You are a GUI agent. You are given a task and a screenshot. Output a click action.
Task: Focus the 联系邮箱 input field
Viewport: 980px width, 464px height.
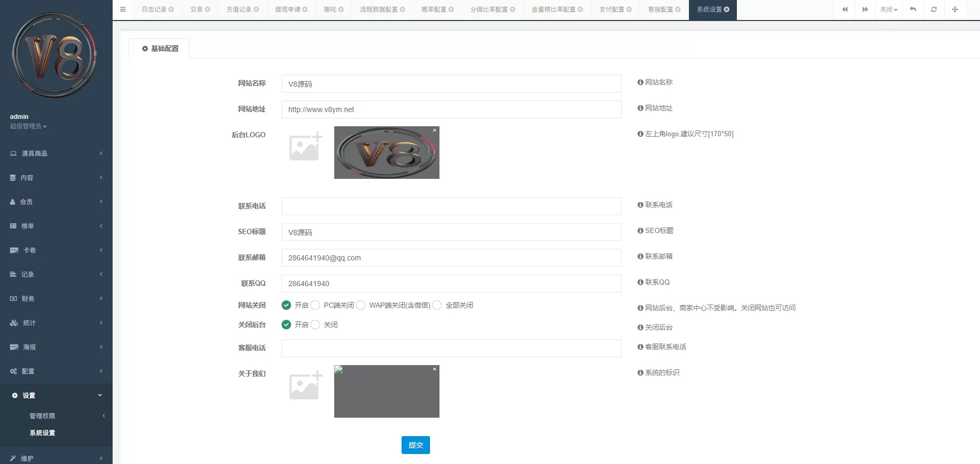tap(452, 258)
